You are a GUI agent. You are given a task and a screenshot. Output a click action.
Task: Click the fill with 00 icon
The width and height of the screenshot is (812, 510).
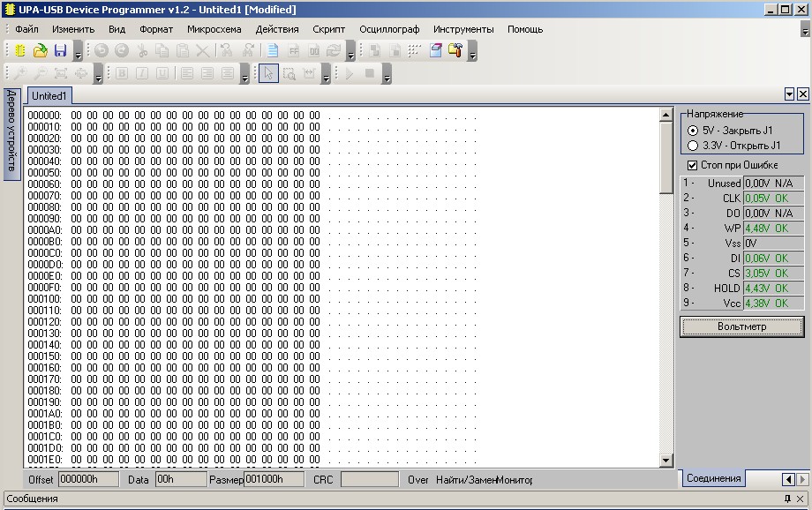[314, 50]
